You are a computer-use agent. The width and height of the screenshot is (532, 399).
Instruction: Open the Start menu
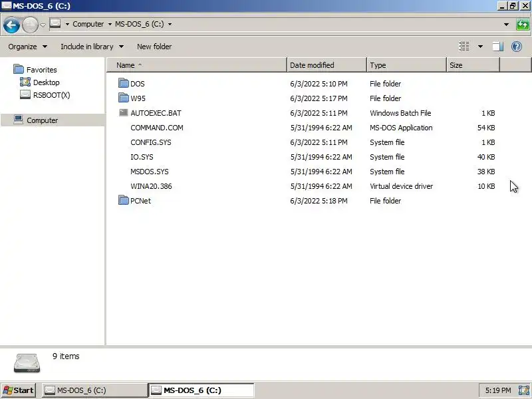pos(19,390)
